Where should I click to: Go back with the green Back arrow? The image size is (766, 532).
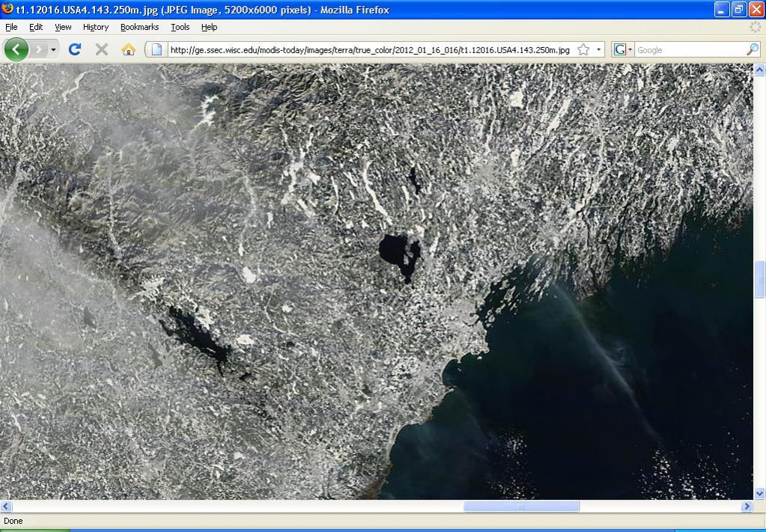tap(16, 49)
